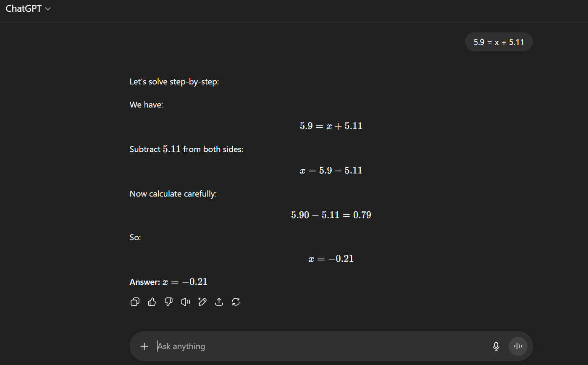Image resolution: width=588 pixels, height=365 pixels.
Task: Click the "Let's solve step-by-step:" text
Action: point(174,82)
